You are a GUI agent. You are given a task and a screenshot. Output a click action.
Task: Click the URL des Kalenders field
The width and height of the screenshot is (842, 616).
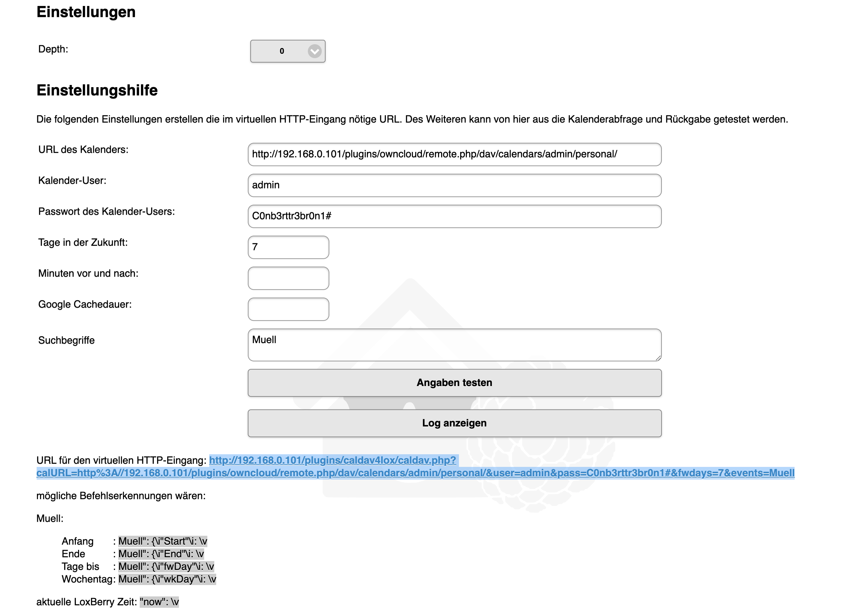pos(454,154)
